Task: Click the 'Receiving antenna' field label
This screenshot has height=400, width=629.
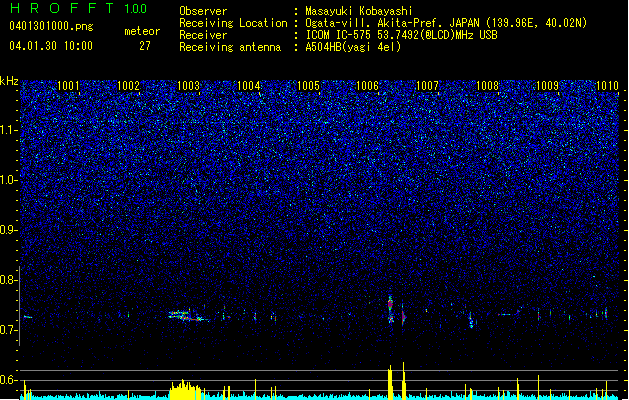Action: 230,47
